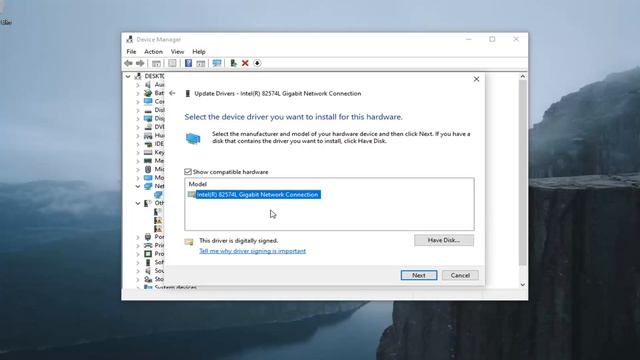
Task: Click the green Update device driver icon
Action: (233, 63)
